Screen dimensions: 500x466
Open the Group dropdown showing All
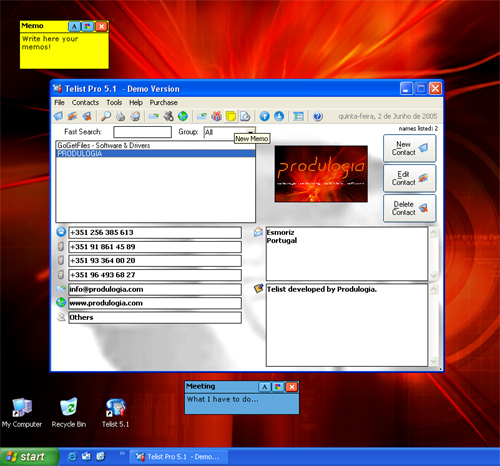coord(230,132)
